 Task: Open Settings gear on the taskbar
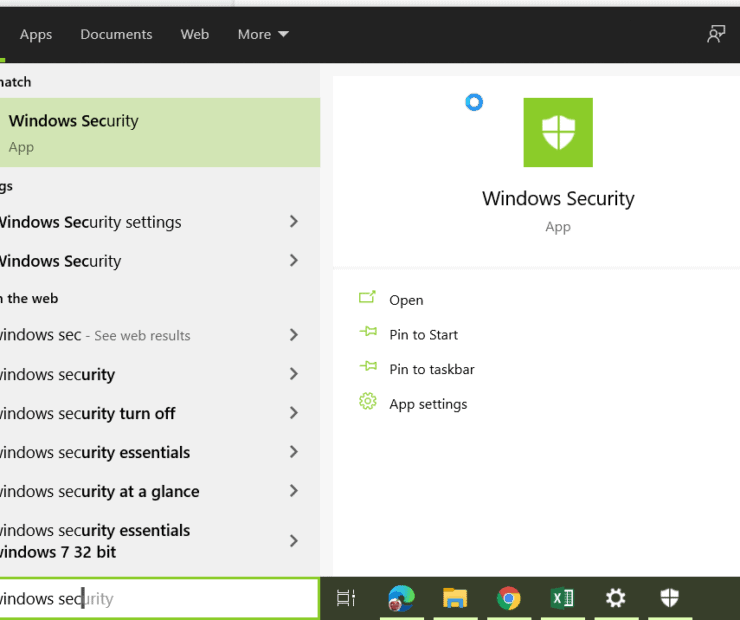pyautogui.click(x=615, y=598)
